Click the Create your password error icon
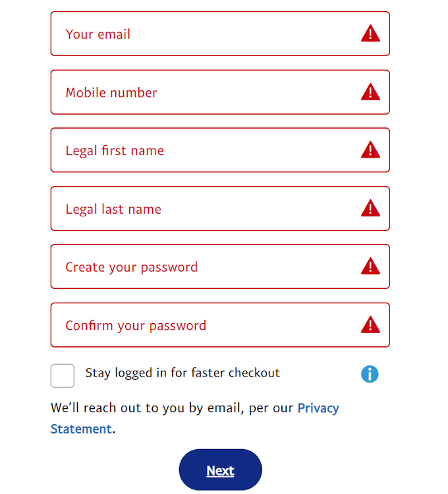Screen dimensions: 448x494 pyautogui.click(x=370, y=266)
